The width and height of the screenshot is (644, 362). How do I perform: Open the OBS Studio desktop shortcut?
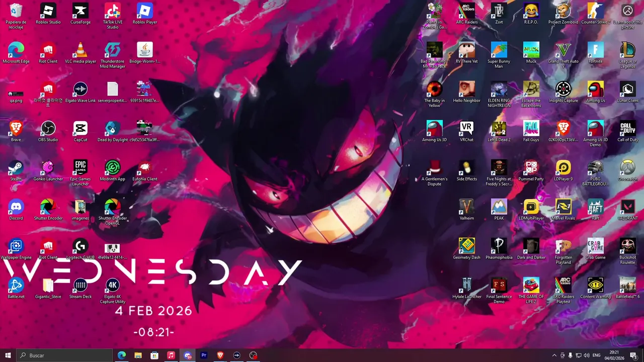48,132
